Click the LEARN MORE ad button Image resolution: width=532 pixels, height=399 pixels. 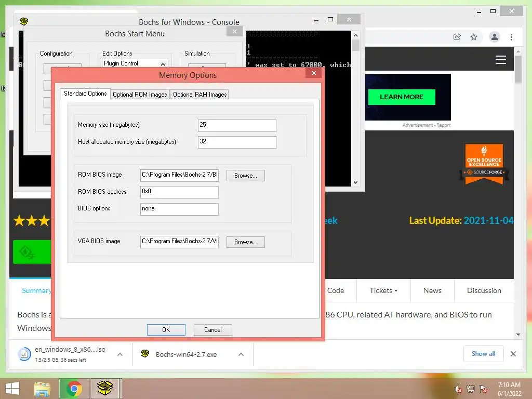(402, 97)
